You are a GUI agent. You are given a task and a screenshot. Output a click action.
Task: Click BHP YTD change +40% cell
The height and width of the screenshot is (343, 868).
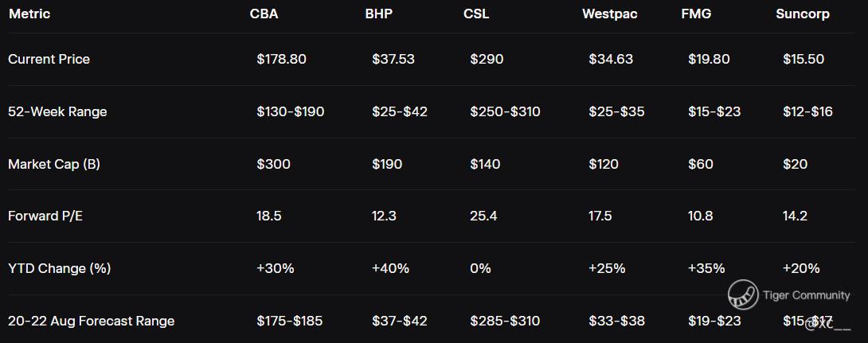[390, 268]
